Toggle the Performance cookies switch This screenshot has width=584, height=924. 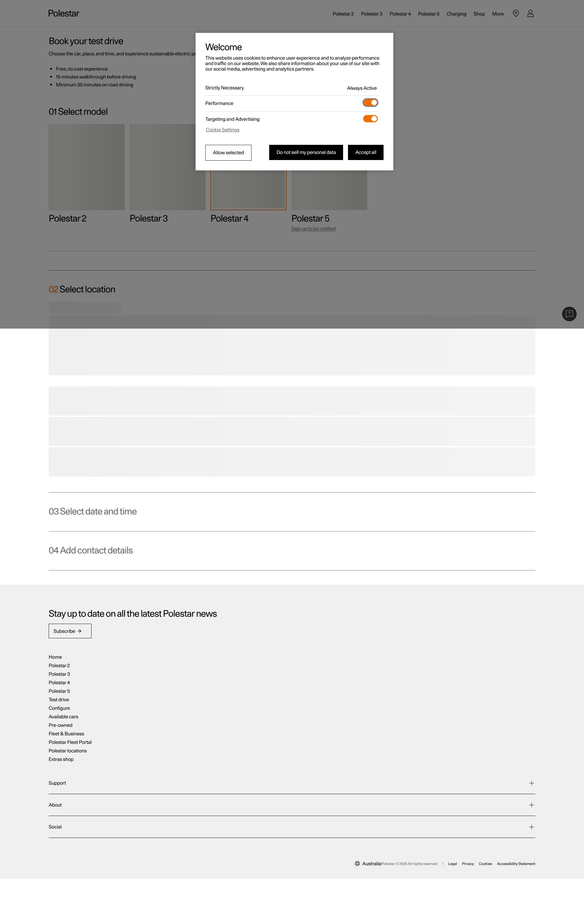pos(370,103)
